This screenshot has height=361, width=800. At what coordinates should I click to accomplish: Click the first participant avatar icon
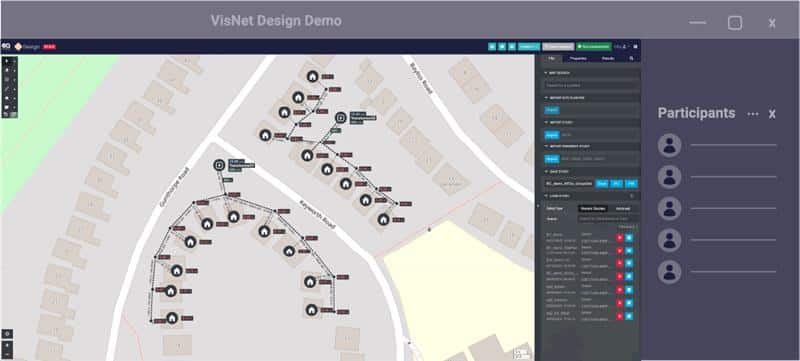pos(669,145)
